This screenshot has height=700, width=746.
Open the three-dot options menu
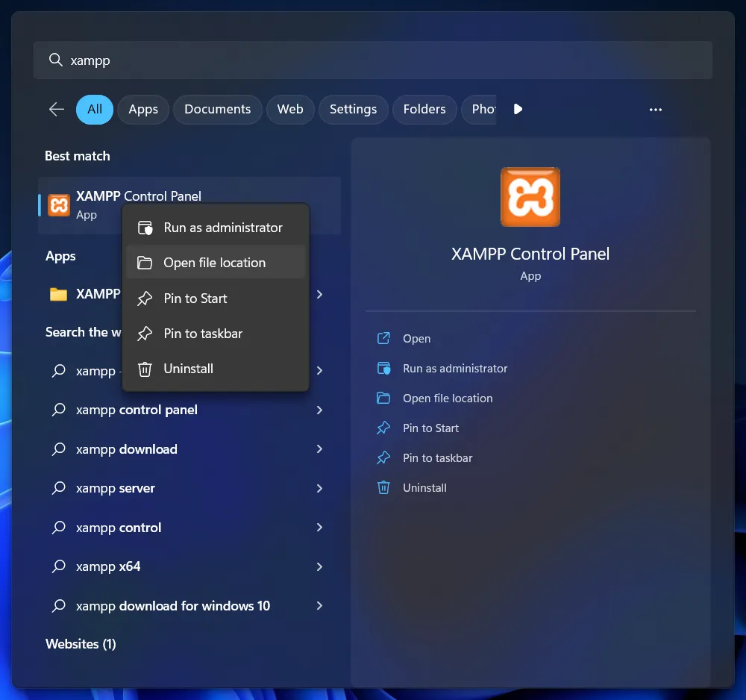tap(656, 110)
